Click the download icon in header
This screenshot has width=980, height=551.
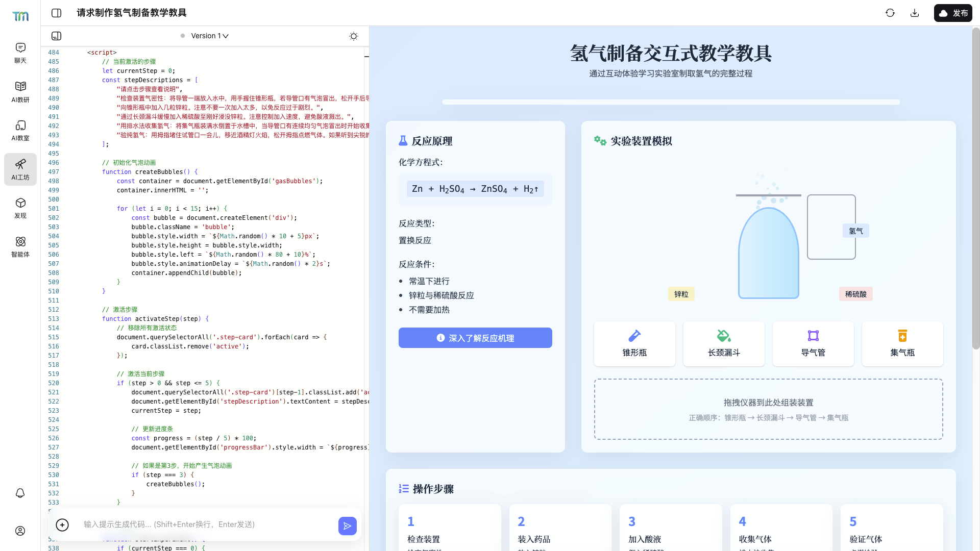point(915,13)
